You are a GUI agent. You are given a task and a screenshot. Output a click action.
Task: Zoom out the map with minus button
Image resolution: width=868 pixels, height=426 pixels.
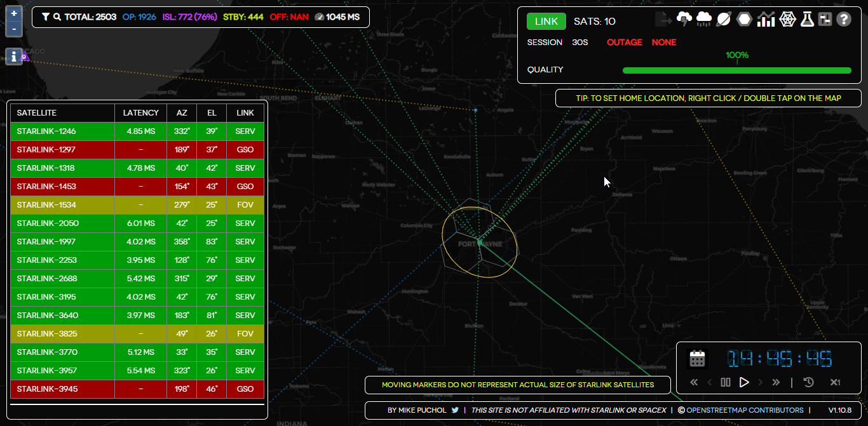[14, 29]
